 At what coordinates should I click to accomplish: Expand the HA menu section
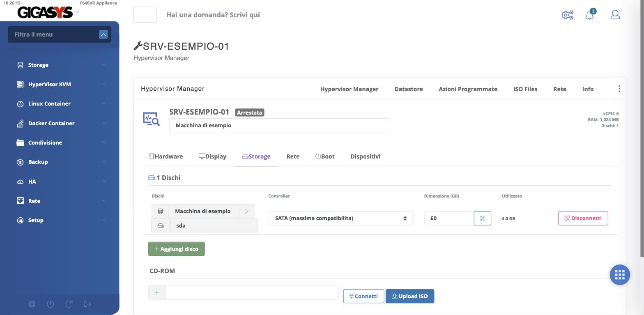point(104,182)
